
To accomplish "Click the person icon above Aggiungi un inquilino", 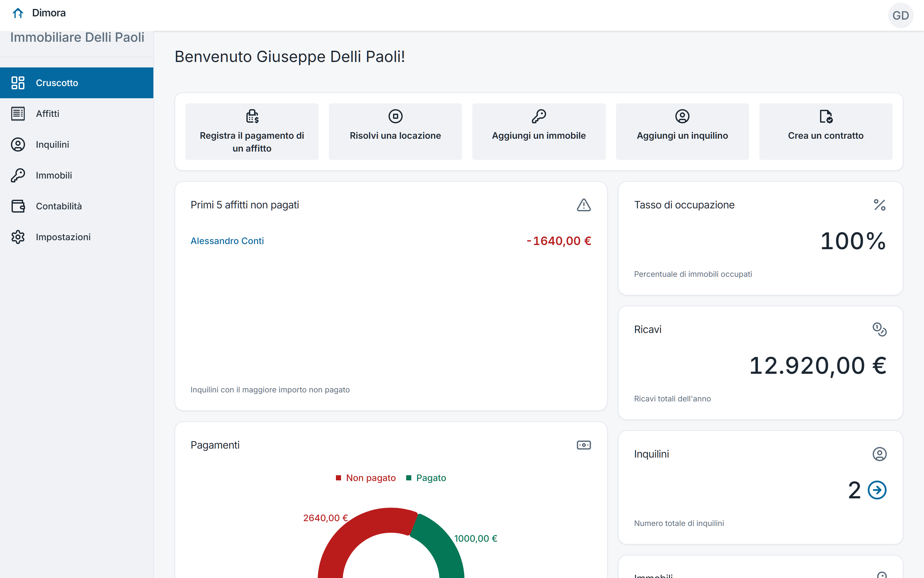I will point(682,116).
